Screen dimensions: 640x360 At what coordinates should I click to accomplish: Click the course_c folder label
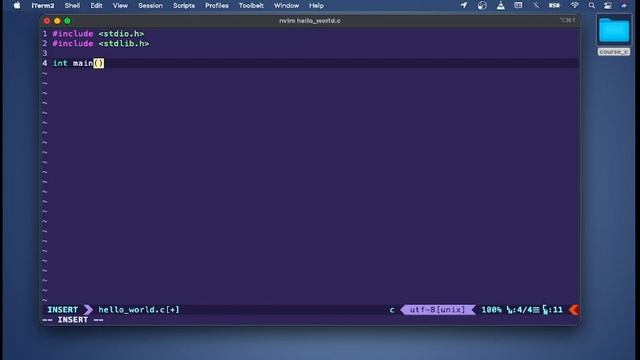614,52
